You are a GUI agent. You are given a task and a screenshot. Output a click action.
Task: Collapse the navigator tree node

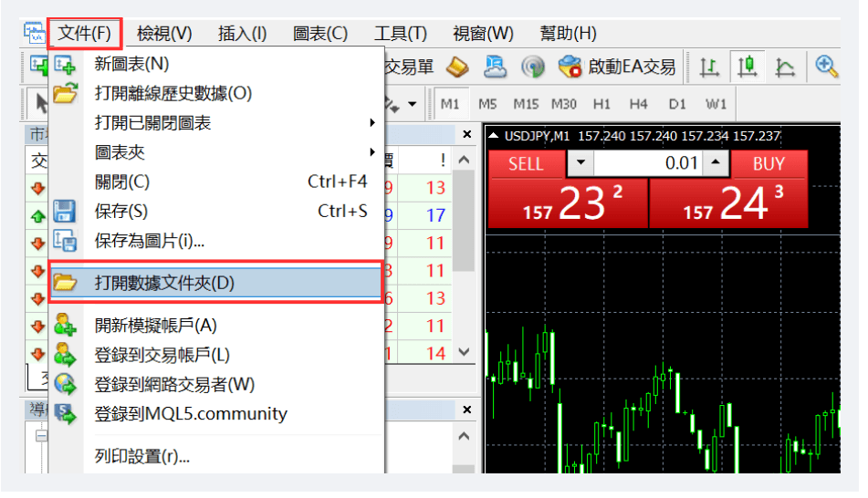click(x=41, y=436)
